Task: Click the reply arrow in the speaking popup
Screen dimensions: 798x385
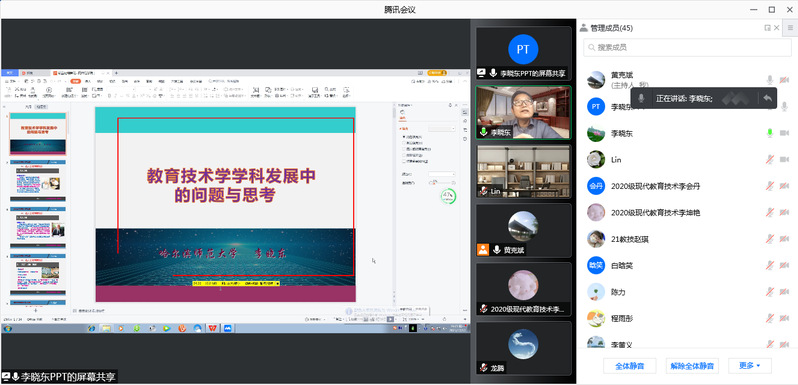Action: [x=767, y=98]
